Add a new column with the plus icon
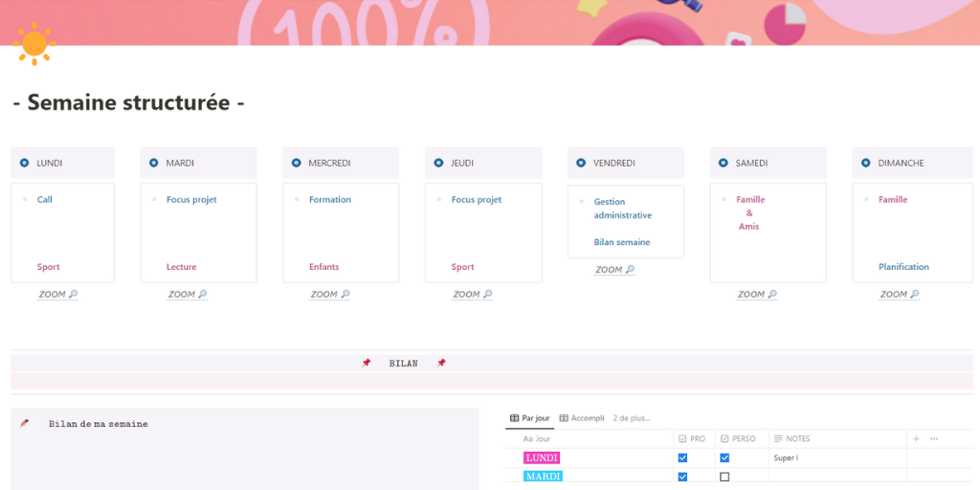This screenshot has height=490, width=980. coord(916,438)
